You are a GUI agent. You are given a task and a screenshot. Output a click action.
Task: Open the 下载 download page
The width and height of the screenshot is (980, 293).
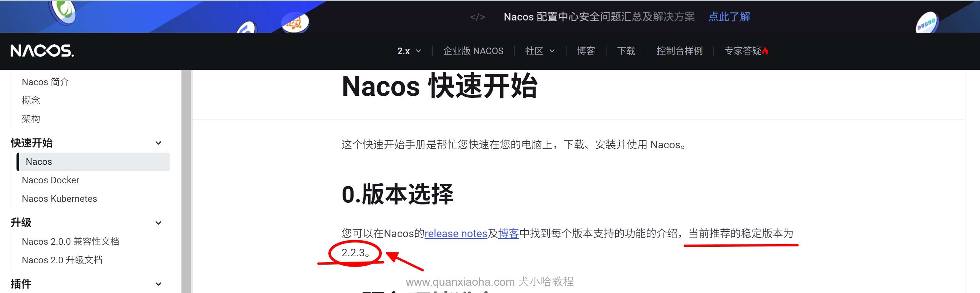626,51
